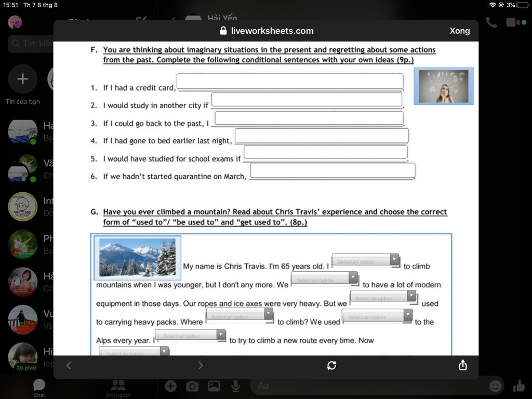The width and height of the screenshot is (532, 399).
Task: Open profile picture at top left
Action: pyautogui.click(x=15, y=22)
